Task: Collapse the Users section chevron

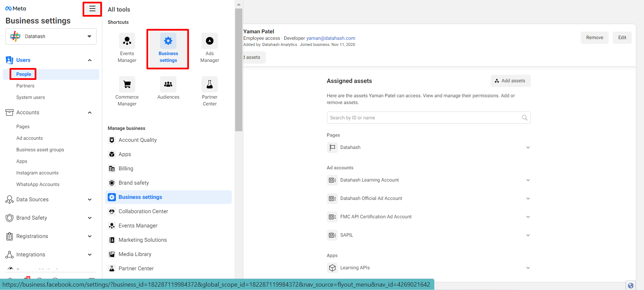Action: click(x=90, y=60)
